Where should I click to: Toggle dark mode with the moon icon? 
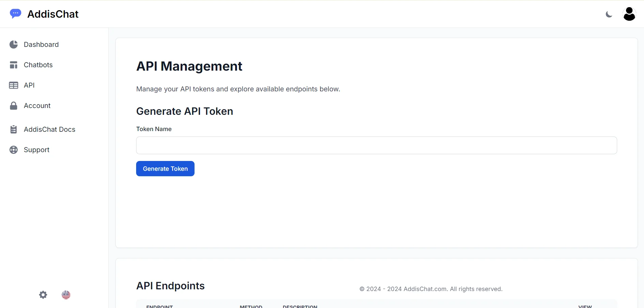click(x=609, y=14)
